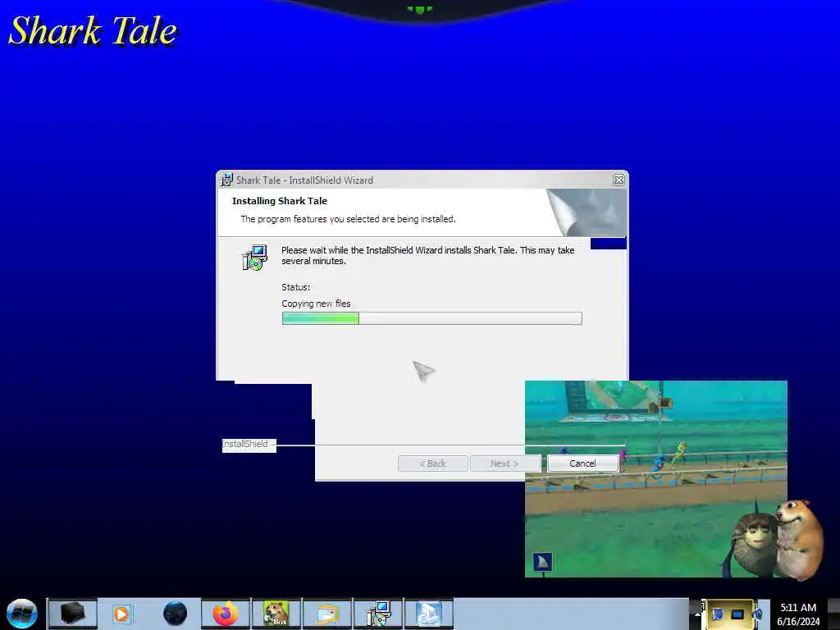This screenshot has width=840, height=630.
Task: Open the clock showing 5:11 AM
Action: [798, 614]
